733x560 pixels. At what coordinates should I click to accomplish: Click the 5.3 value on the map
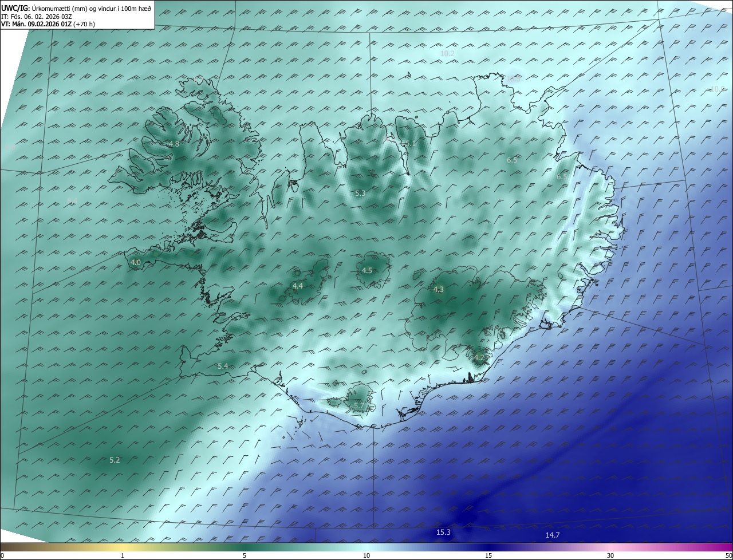click(x=360, y=194)
